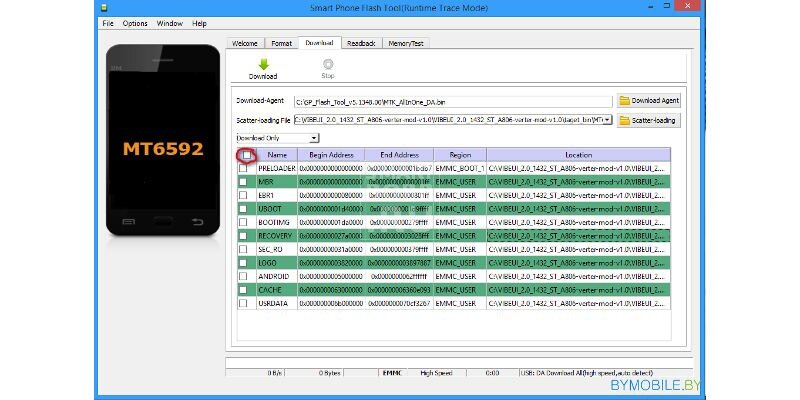
Task: Click the RECOVERY row location path
Action: click(579, 236)
